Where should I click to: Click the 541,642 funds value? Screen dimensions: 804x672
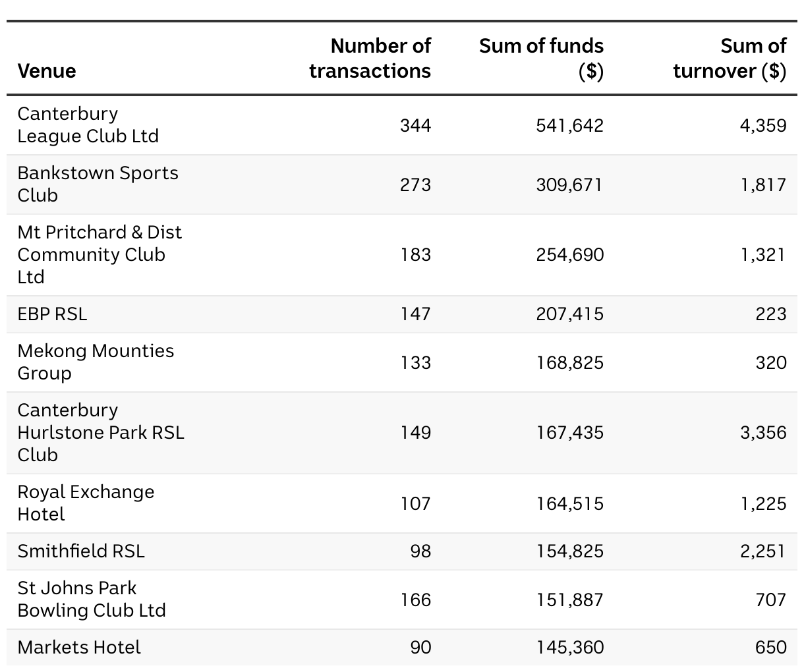click(569, 125)
